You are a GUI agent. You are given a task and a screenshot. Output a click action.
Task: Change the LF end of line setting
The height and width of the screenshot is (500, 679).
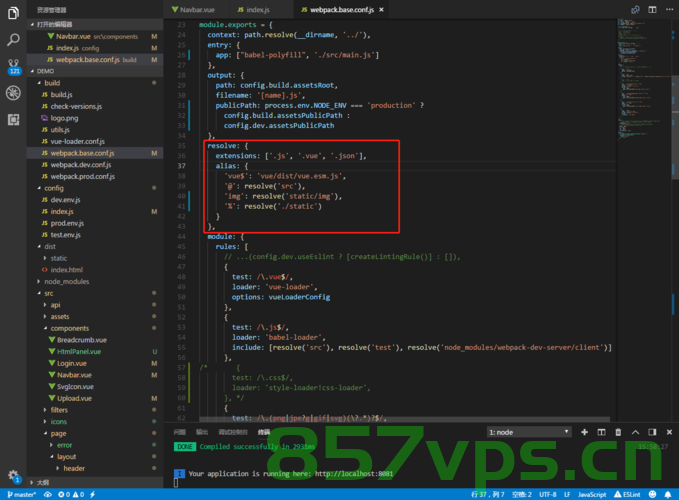pyautogui.click(x=567, y=494)
